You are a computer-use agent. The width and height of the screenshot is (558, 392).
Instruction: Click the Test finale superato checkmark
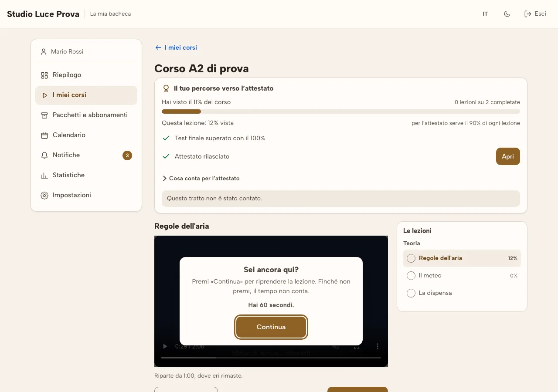166,138
